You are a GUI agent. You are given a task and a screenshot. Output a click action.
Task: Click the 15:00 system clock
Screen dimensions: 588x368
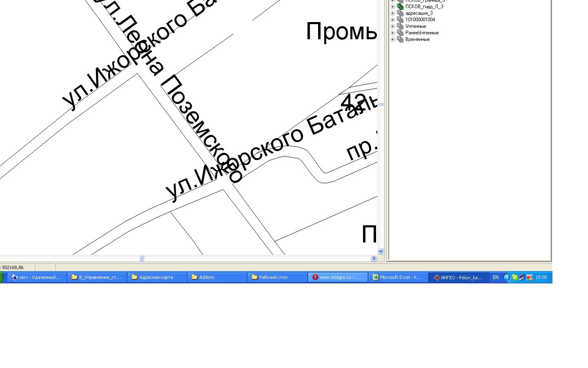pos(541,277)
